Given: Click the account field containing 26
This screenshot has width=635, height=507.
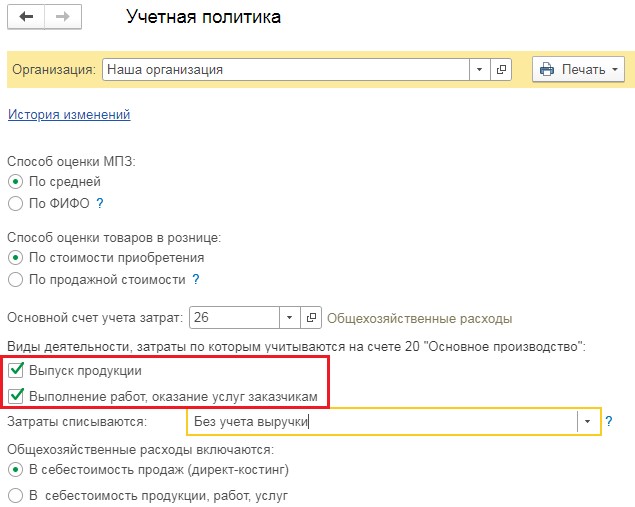Looking at the screenshot, I should pos(234,317).
